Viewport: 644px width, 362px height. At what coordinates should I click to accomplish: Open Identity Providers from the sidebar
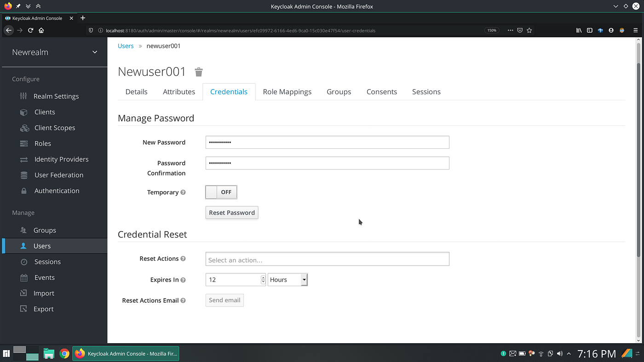(24, 159)
